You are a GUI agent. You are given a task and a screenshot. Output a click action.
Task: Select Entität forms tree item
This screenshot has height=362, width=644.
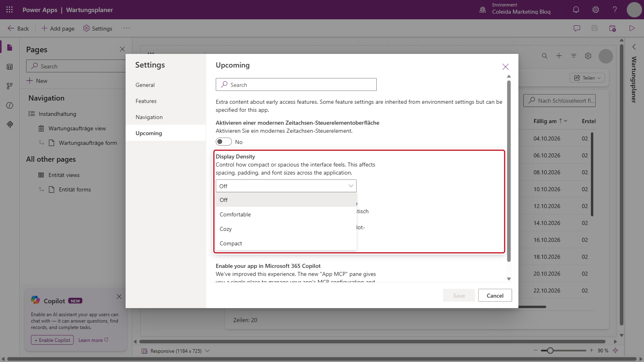pos(75,189)
